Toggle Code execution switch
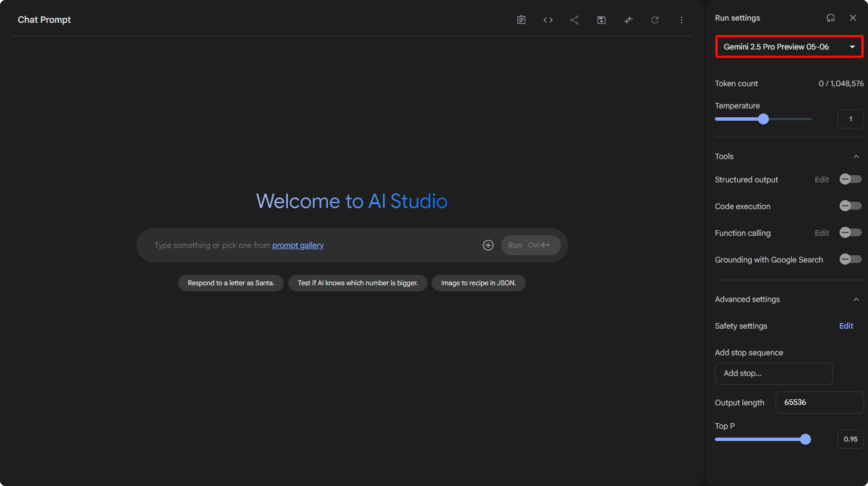This screenshot has width=868, height=486. click(850, 206)
